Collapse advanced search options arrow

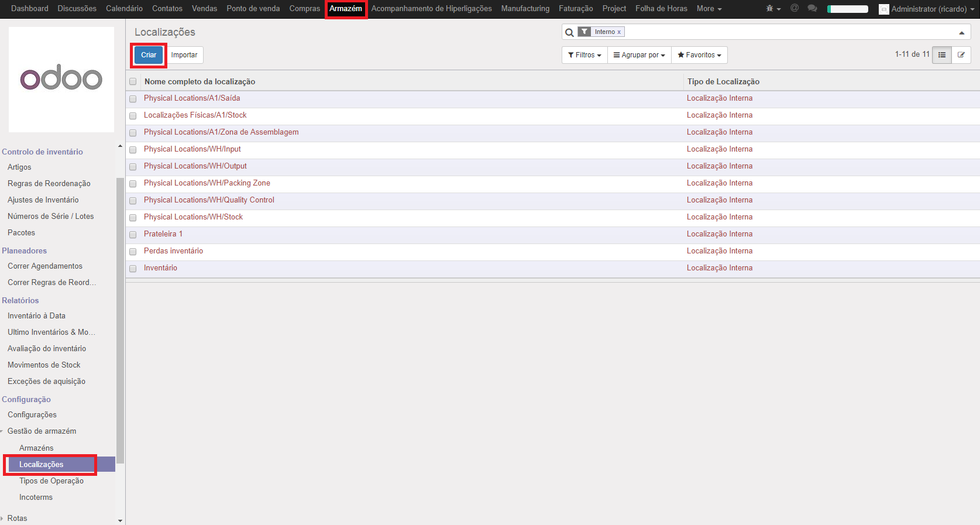point(961,33)
